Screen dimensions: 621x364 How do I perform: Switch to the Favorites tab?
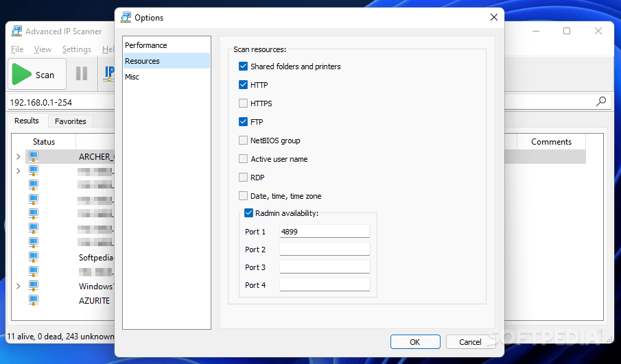[71, 121]
